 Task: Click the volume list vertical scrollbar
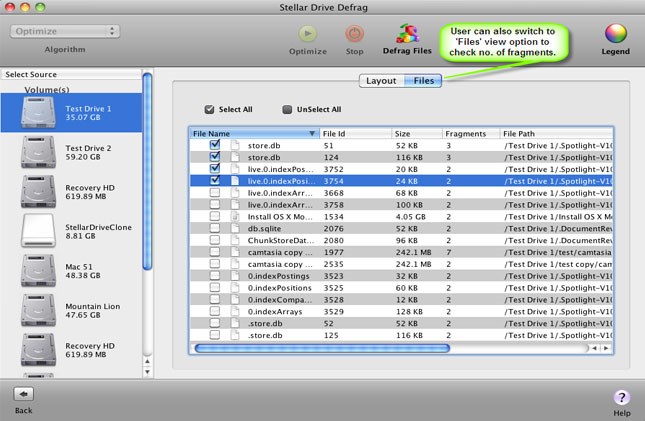point(147,172)
